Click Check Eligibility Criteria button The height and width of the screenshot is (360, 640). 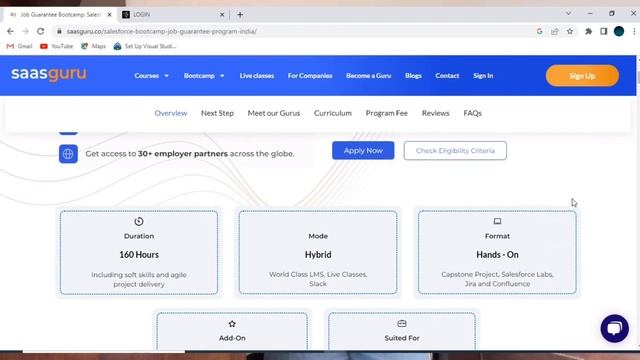coord(455,151)
